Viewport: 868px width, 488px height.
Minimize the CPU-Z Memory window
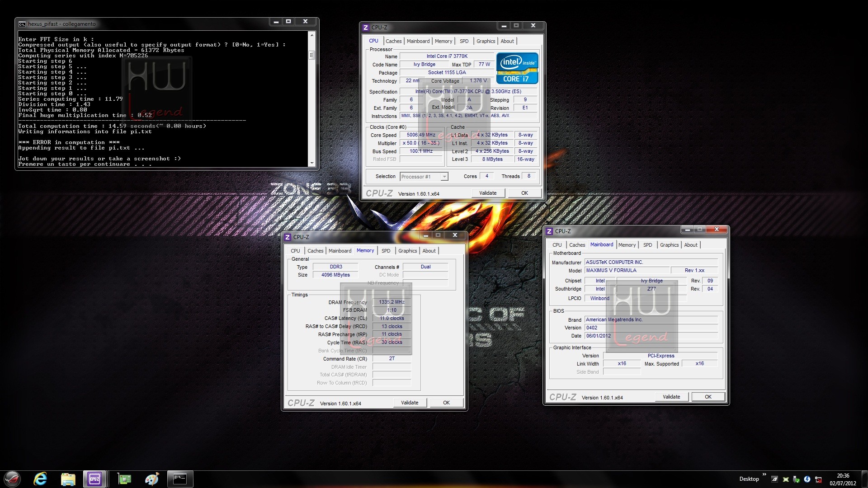(x=426, y=235)
